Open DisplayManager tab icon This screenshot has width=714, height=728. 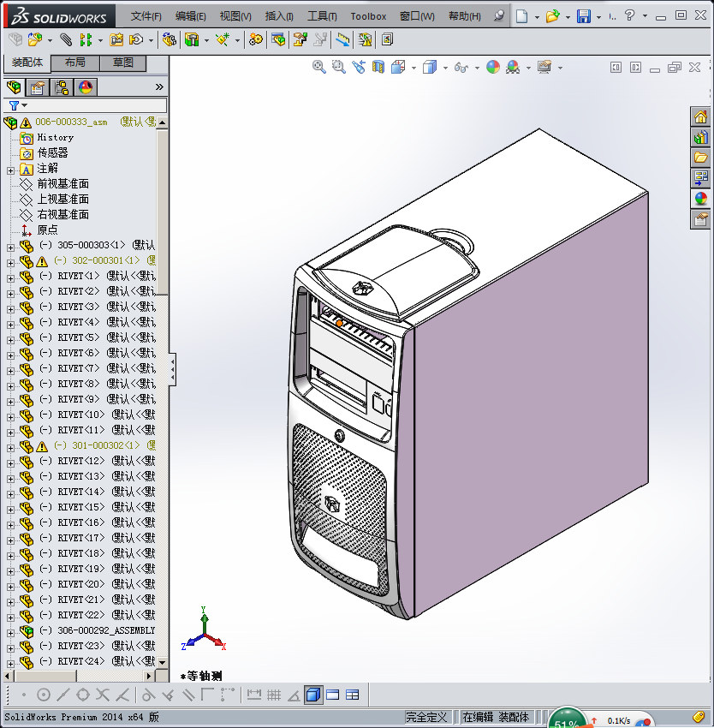tap(86, 87)
